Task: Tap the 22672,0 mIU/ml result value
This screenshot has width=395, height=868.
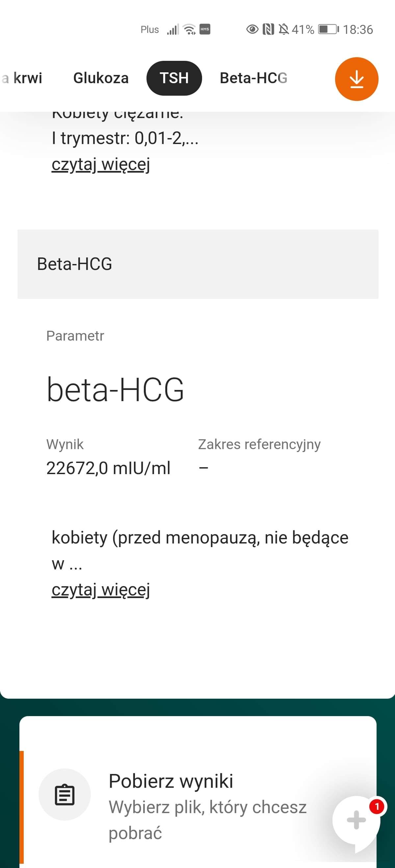Action: pos(108,468)
